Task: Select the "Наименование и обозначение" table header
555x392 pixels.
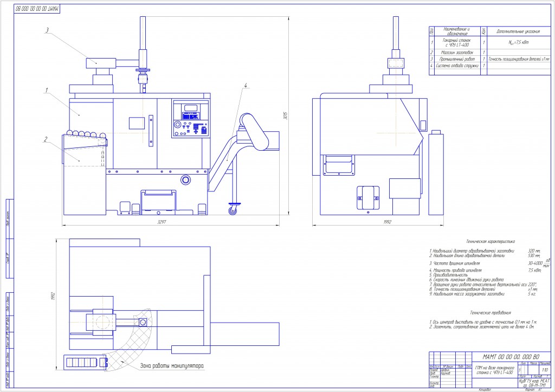Action: click(x=457, y=31)
